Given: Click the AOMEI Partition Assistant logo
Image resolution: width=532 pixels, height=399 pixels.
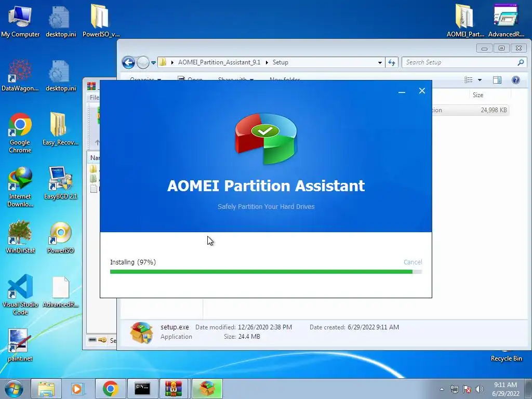Looking at the screenshot, I should [265, 138].
